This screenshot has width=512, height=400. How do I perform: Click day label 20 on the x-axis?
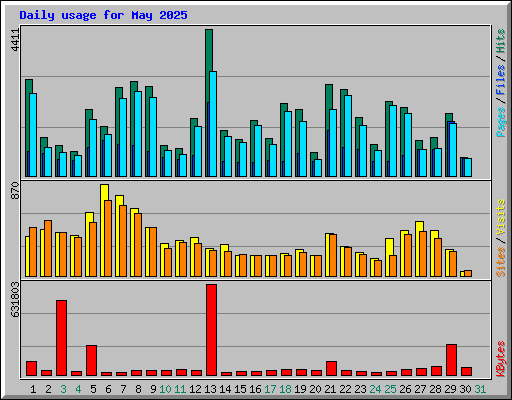(x=315, y=389)
